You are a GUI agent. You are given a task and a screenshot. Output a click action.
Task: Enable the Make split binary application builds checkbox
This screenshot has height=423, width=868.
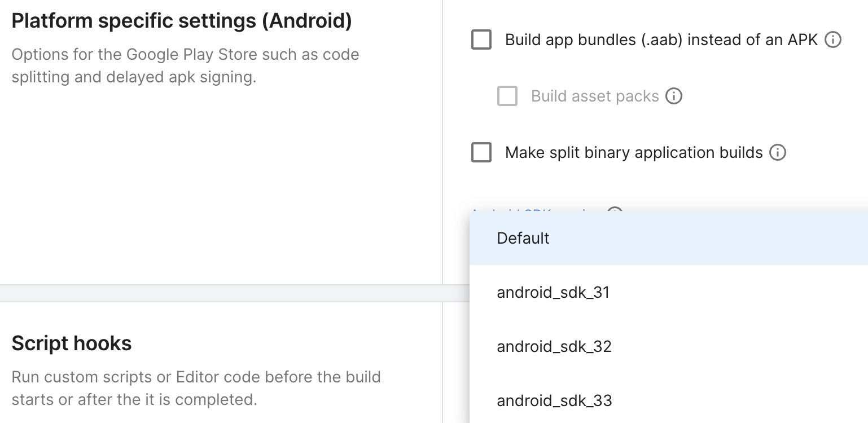pyautogui.click(x=481, y=153)
